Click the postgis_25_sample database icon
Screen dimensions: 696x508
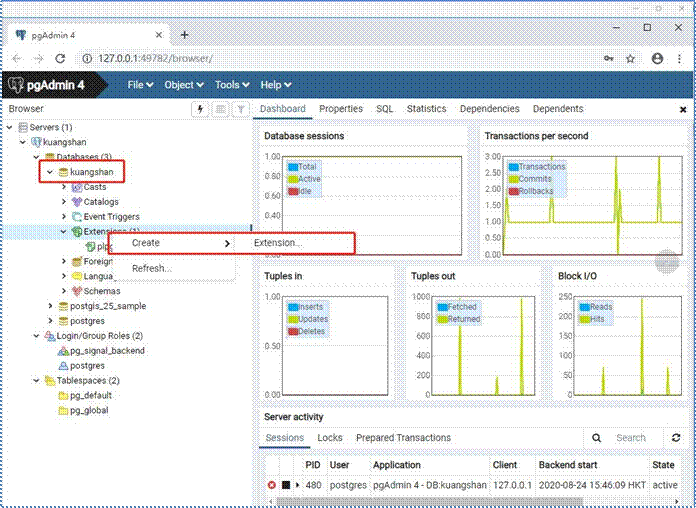[63, 306]
